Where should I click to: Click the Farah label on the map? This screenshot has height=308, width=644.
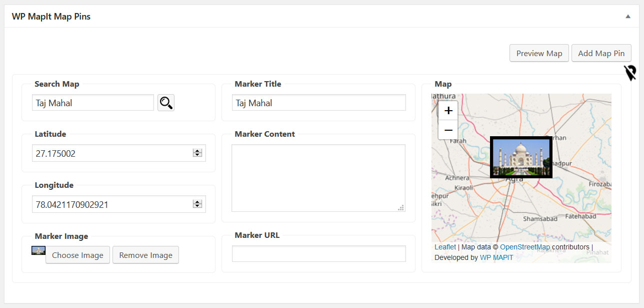pyautogui.click(x=458, y=141)
